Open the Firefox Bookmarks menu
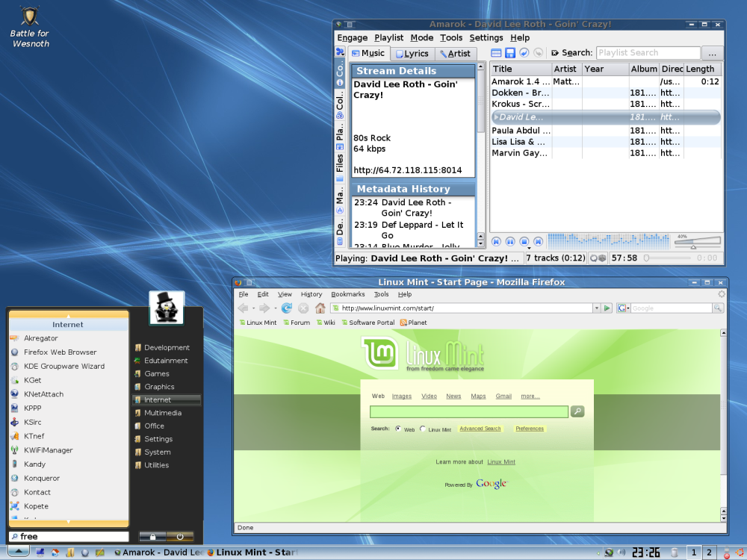This screenshot has width=747, height=560. [348, 294]
